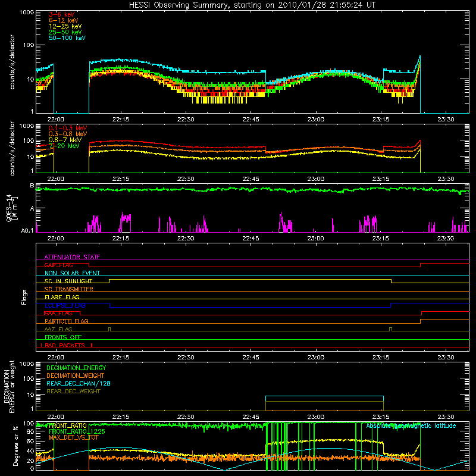Select the NON_SOLAR_EVENT flag label
The width and height of the screenshot is (476, 476).
coord(72,273)
